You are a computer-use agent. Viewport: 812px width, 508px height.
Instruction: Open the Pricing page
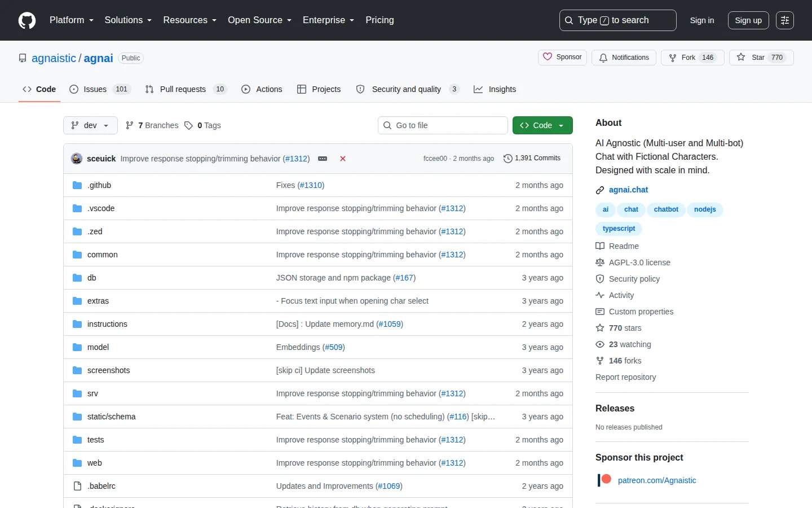[379, 20]
